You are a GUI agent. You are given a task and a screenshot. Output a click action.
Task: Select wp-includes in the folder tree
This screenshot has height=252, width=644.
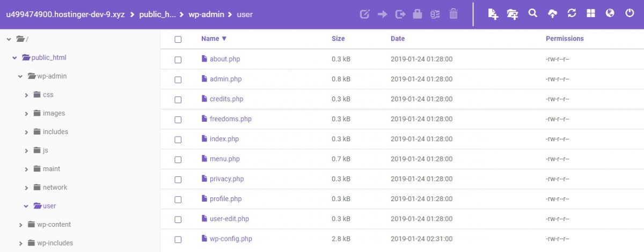tap(55, 243)
